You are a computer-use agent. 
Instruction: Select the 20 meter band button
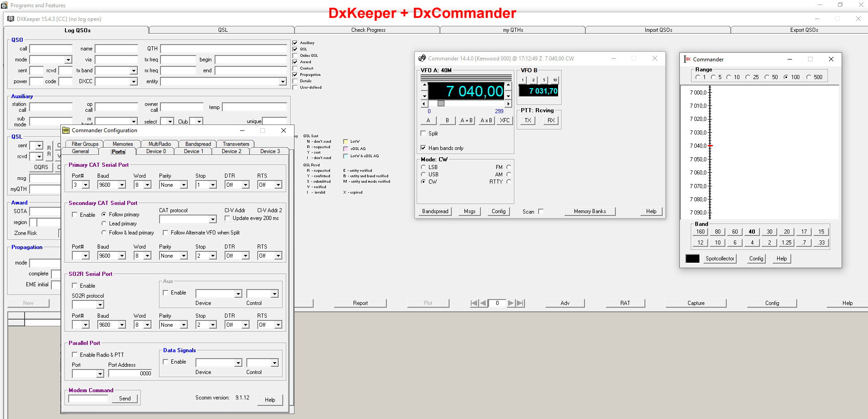click(787, 232)
